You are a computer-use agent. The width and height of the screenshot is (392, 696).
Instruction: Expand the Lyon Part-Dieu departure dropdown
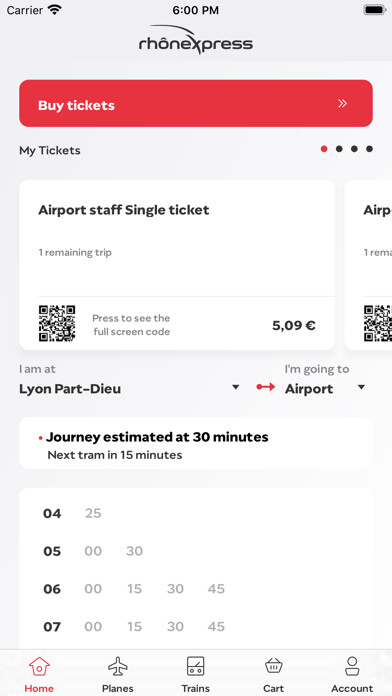(236, 388)
